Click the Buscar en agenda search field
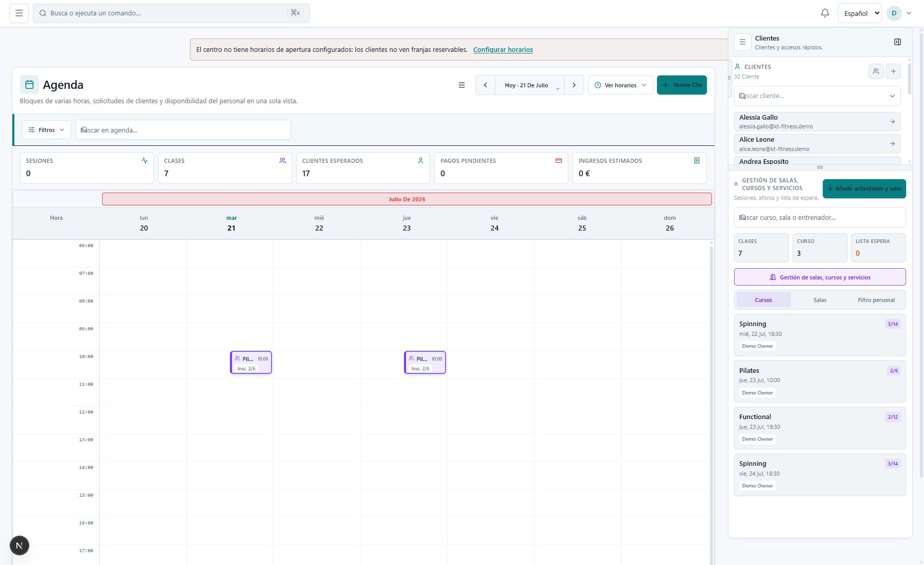924x565 pixels. point(183,130)
